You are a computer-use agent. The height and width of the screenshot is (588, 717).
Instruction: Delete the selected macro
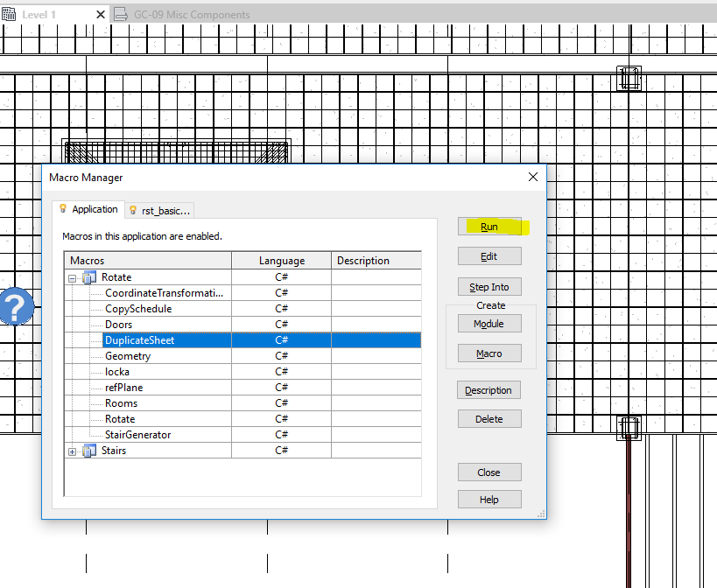tap(489, 418)
